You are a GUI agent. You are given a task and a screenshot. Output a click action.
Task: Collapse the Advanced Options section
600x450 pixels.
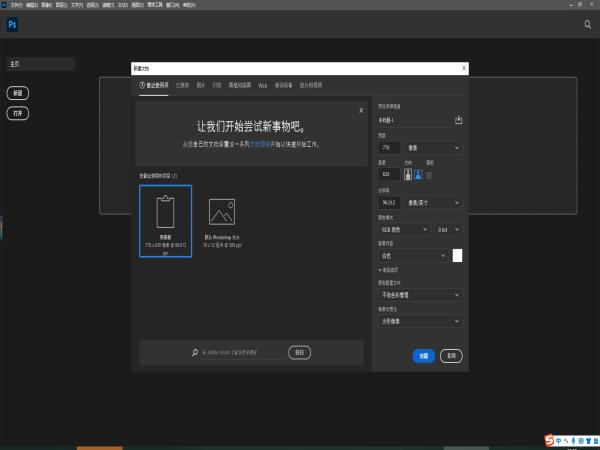[380, 270]
